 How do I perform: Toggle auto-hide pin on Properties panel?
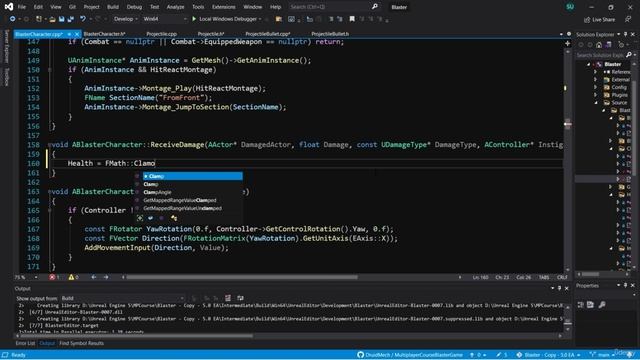point(626,285)
